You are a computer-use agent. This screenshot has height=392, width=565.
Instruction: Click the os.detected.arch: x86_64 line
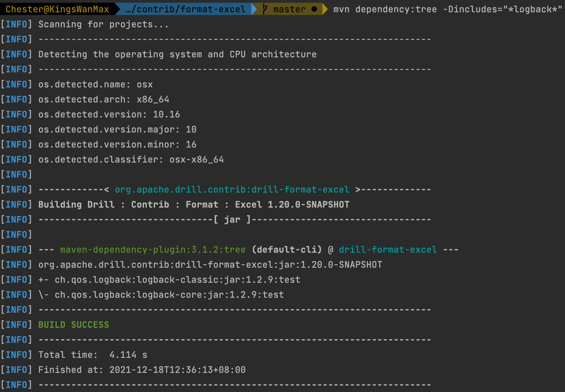[x=104, y=99]
